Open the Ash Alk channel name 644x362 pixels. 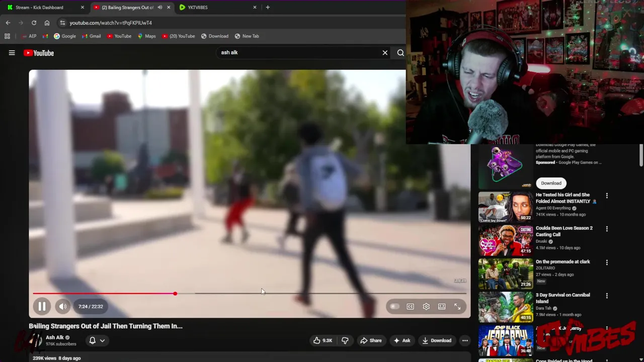click(55, 337)
